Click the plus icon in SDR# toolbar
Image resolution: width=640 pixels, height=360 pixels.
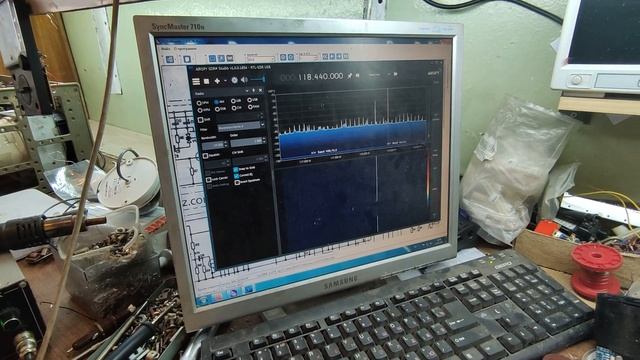click(217, 81)
